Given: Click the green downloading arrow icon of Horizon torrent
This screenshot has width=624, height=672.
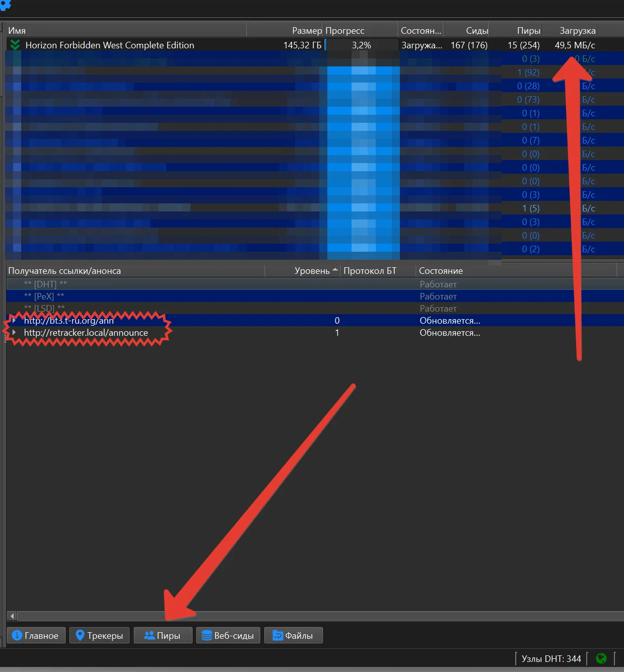Looking at the screenshot, I should [15, 45].
